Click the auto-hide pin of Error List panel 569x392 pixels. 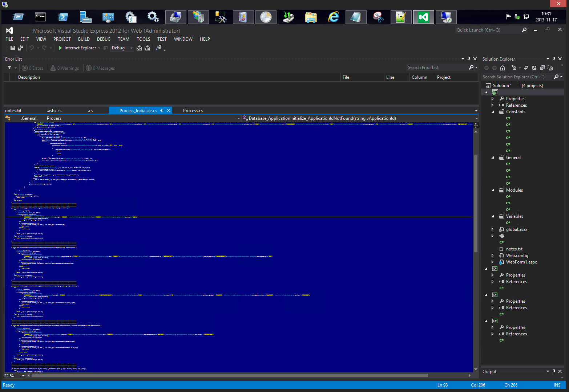pos(469,59)
